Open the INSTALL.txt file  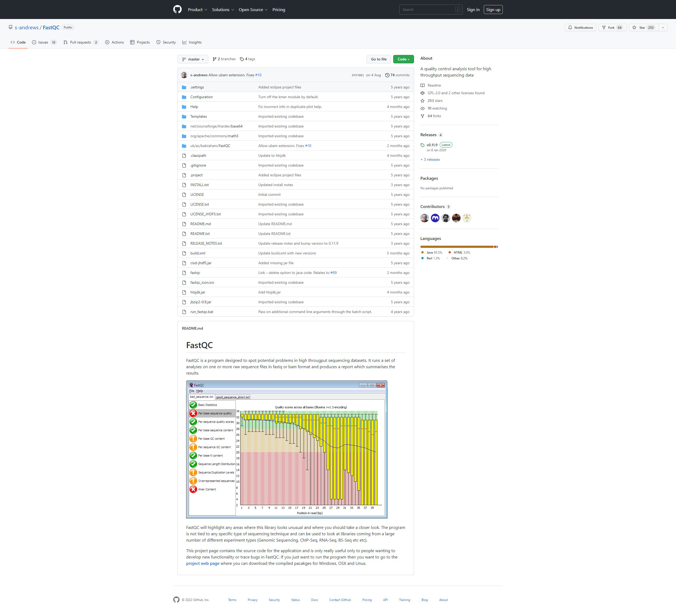(199, 185)
